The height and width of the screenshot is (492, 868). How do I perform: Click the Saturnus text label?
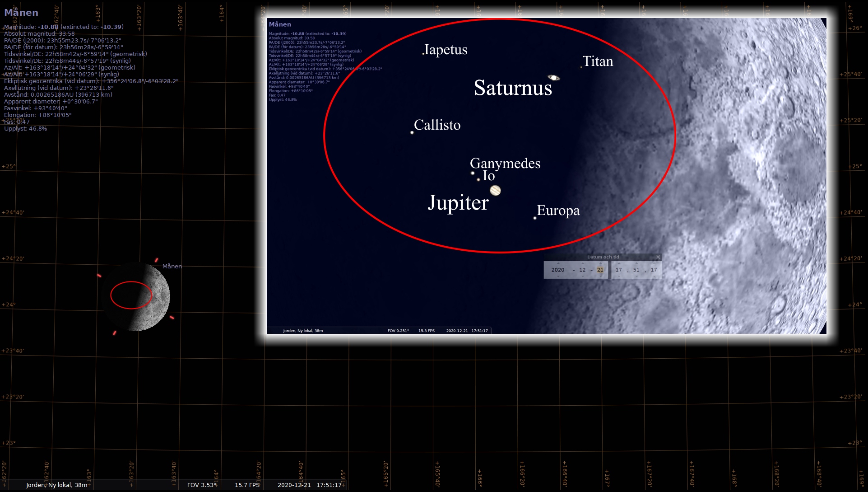[513, 88]
